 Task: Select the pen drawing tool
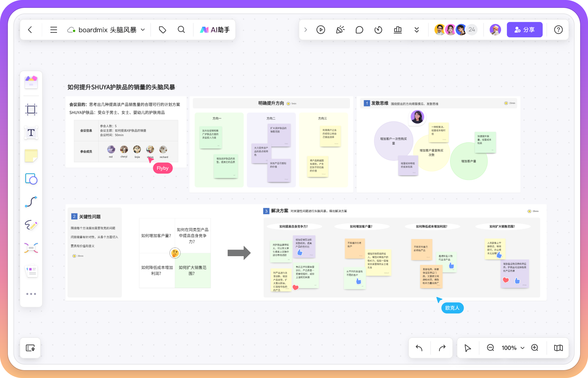point(31,225)
